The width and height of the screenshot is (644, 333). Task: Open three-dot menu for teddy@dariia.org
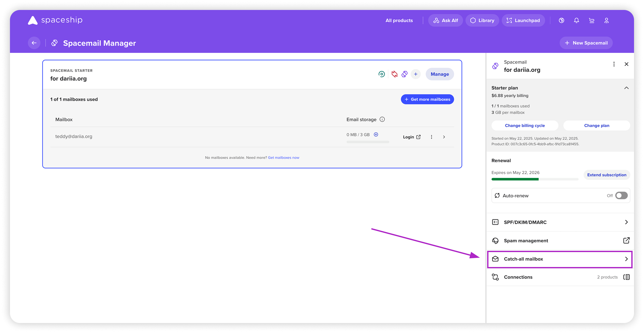431,137
